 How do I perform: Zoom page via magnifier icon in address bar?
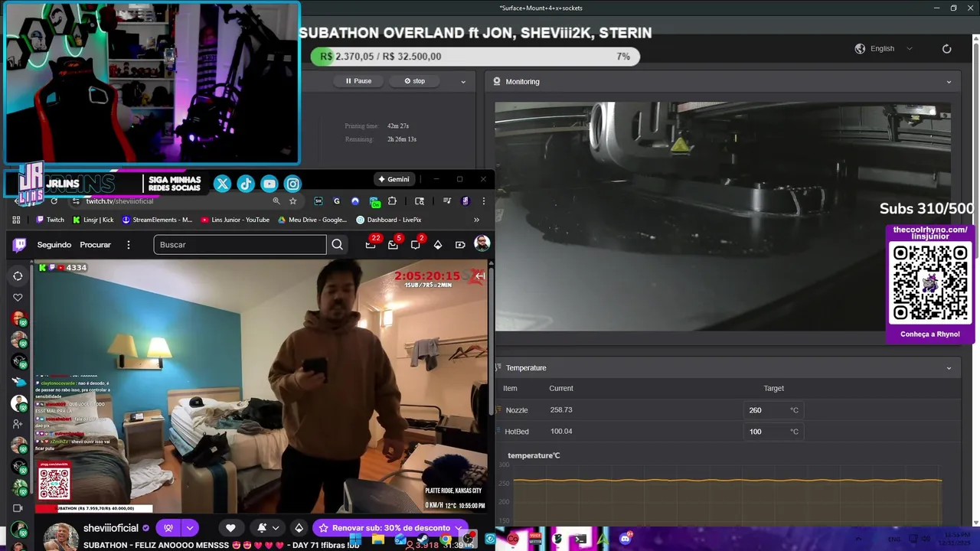[276, 201]
